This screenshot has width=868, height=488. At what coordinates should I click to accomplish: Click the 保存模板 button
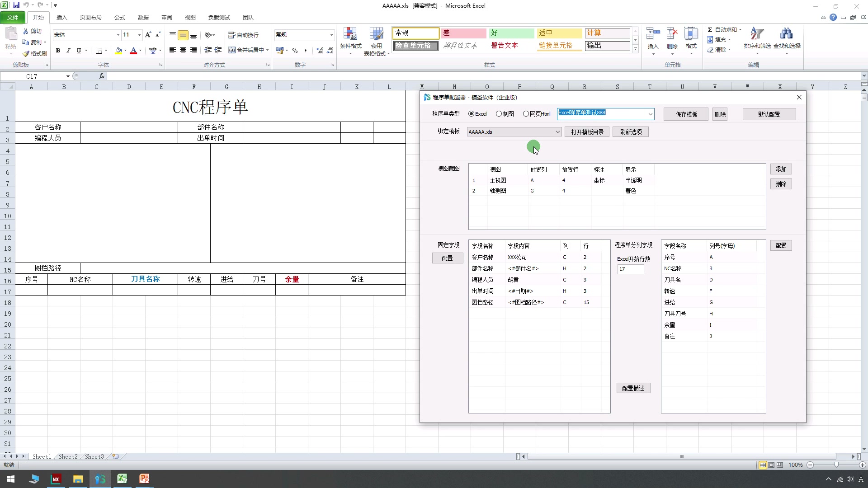[686, 114]
